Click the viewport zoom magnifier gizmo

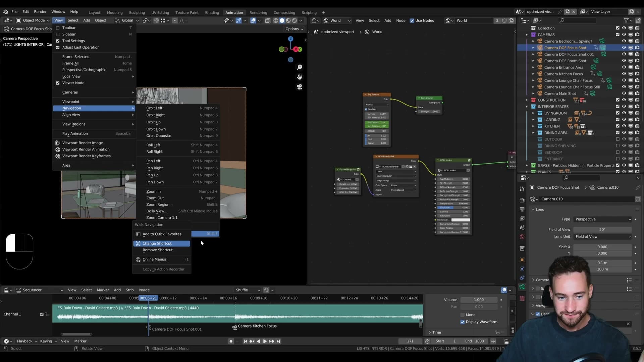(300, 67)
